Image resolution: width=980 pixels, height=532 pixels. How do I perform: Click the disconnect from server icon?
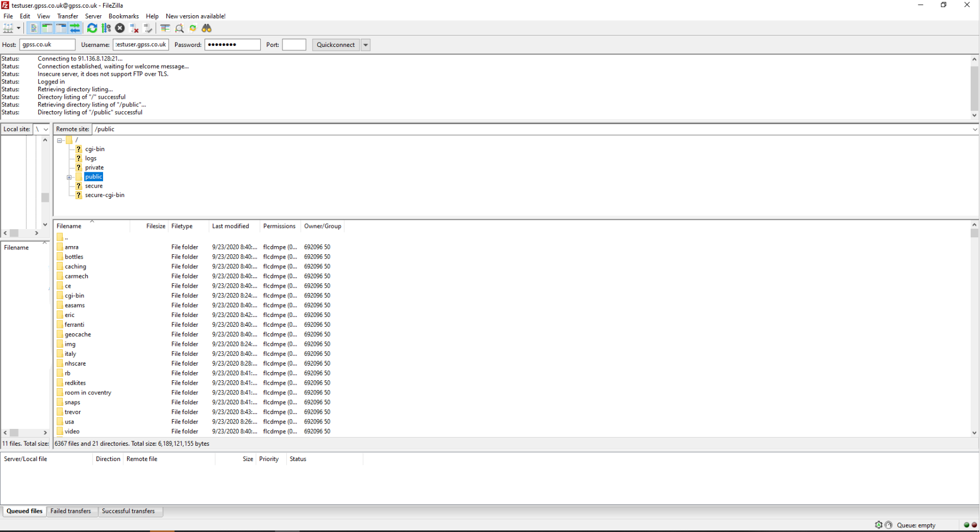[x=134, y=28]
